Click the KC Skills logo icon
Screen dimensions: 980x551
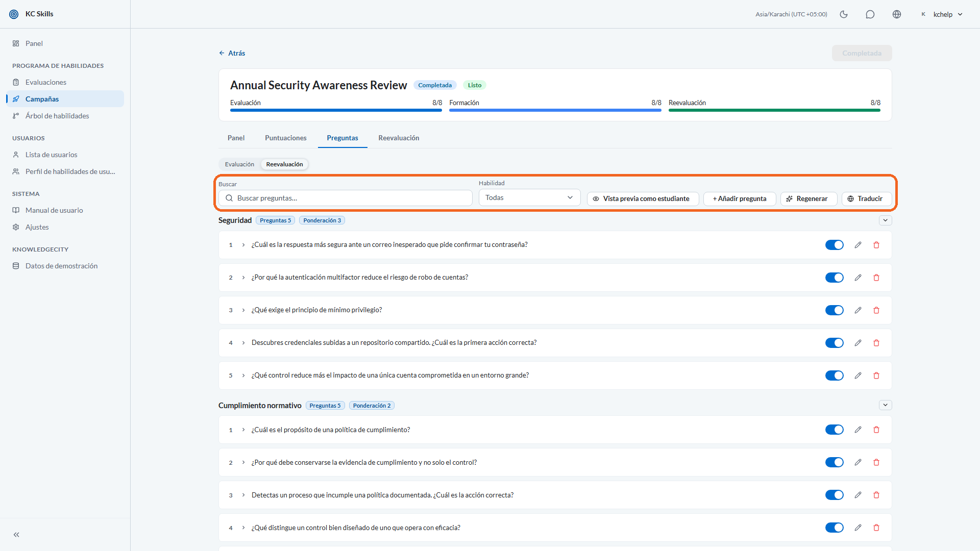click(x=14, y=14)
